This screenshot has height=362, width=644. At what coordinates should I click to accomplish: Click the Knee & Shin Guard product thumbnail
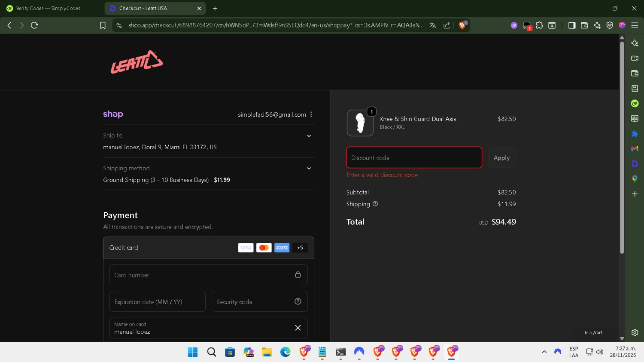click(x=360, y=123)
